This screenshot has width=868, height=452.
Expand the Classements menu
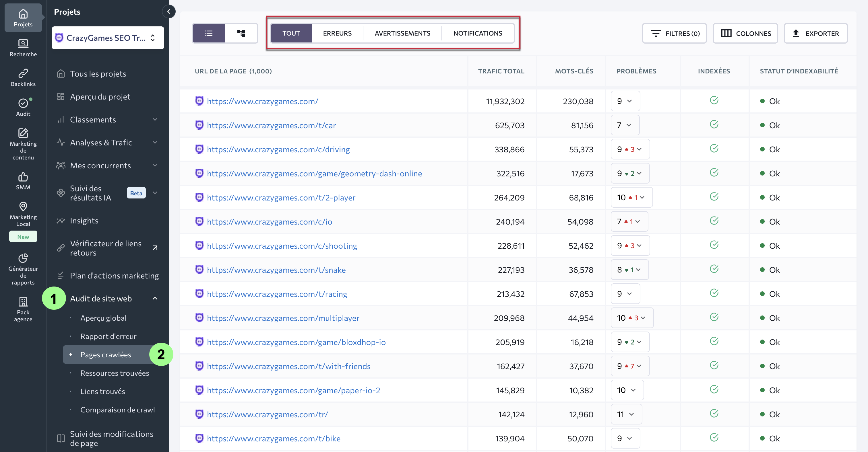(x=155, y=120)
